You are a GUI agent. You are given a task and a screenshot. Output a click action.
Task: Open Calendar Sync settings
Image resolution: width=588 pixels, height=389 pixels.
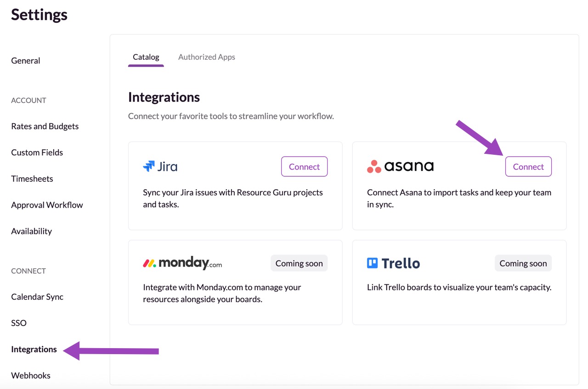[x=37, y=297]
